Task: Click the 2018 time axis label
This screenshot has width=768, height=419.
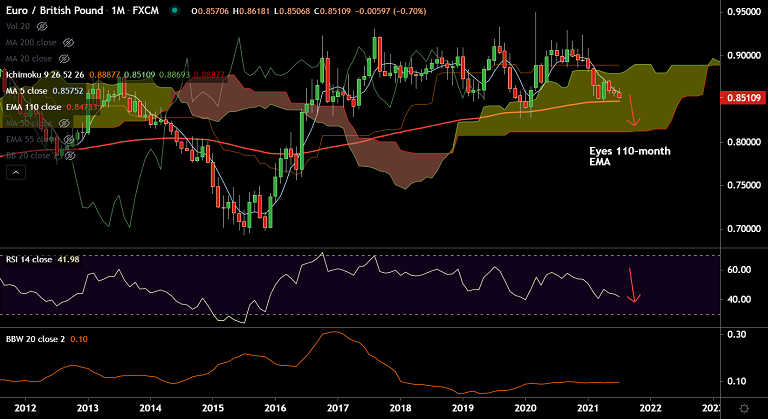Action: pyautogui.click(x=401, y=408)
